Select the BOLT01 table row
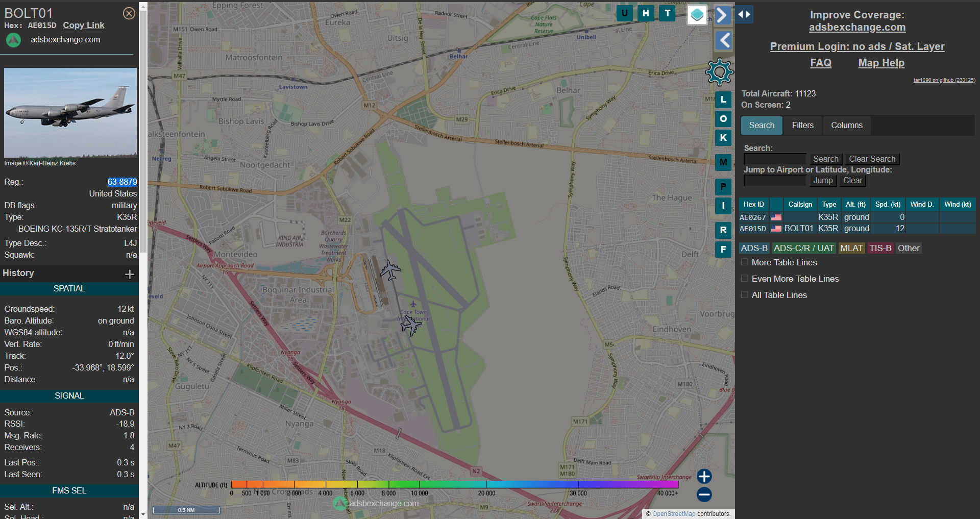This screenshot has width=980, height=519. [857, 229]
